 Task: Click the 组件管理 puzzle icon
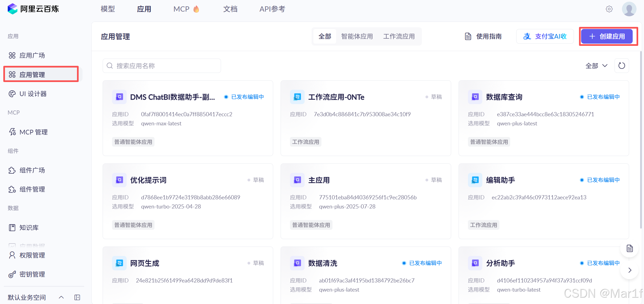click(x=12, y=189)
